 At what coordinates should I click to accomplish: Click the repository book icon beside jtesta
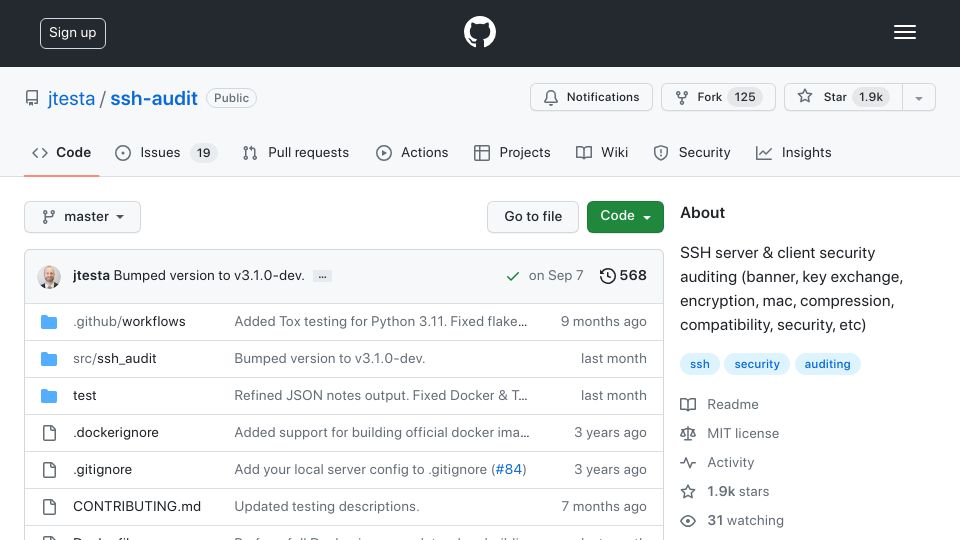click(32, 98)
